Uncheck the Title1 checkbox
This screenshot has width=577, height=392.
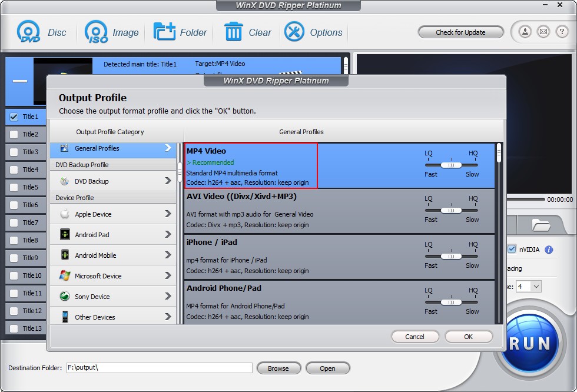(14, 117)
